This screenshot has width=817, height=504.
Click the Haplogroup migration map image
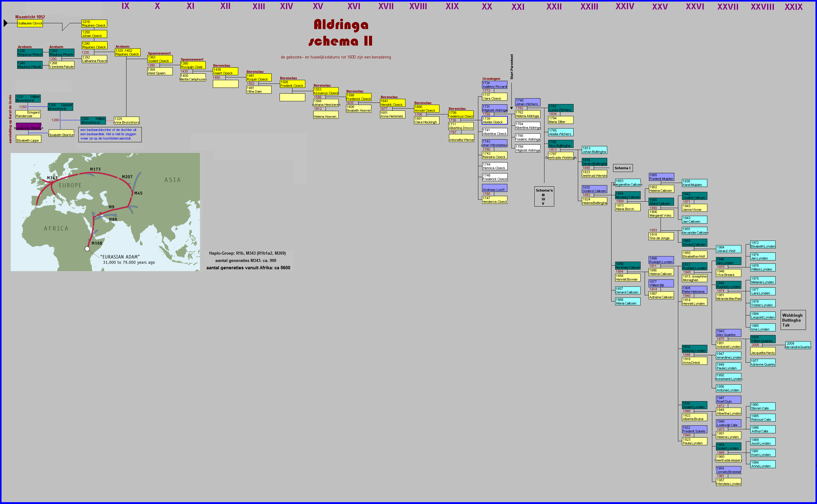point(105,212)
